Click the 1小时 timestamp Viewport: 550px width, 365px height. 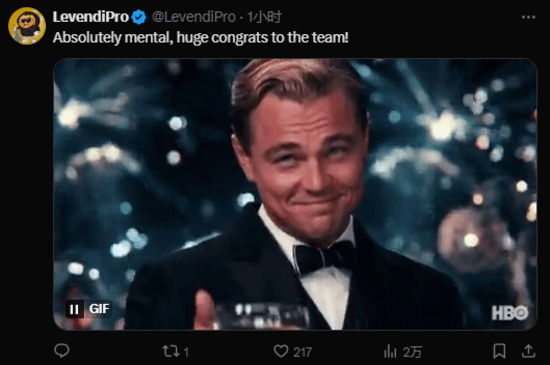(x=264, y=17)
